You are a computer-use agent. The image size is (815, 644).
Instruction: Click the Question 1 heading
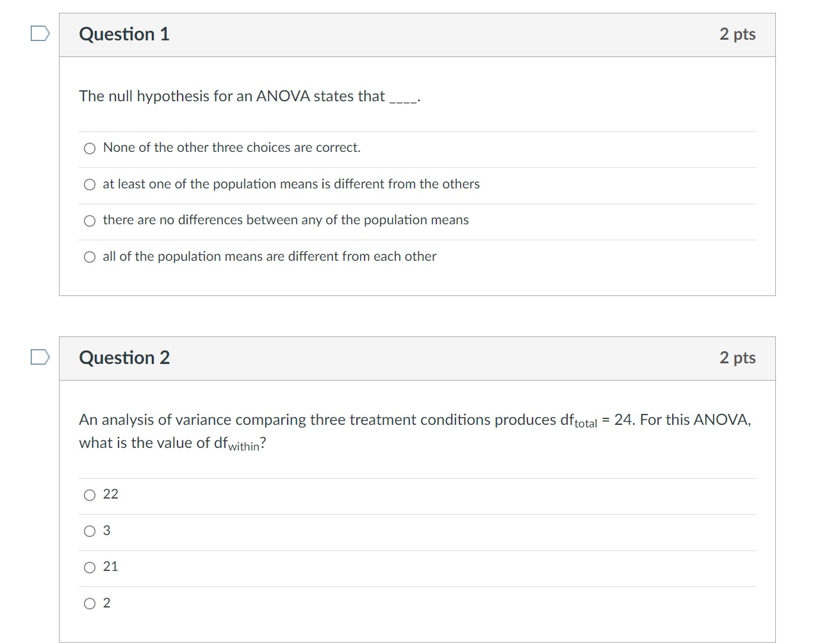point(124,34)
